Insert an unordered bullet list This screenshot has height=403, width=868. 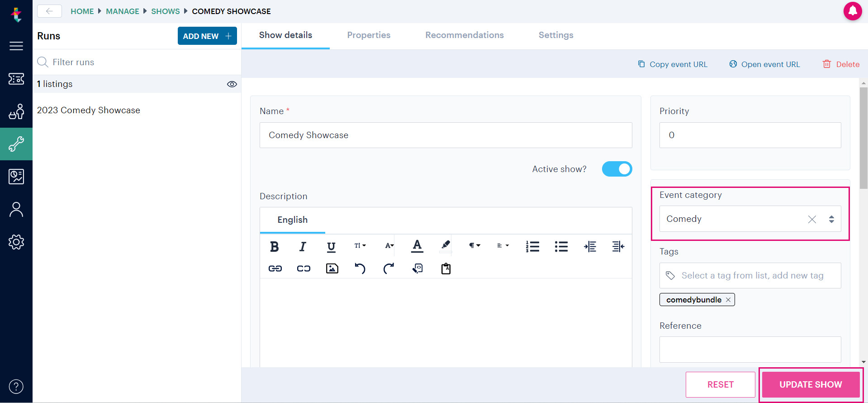[561, 246]
